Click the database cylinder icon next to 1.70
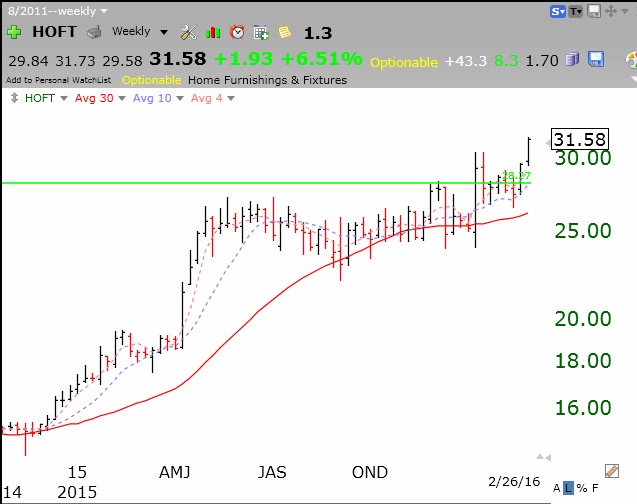The height and width of the screenshot is (504, 637). pyautogui.click(x=572, y=60)
